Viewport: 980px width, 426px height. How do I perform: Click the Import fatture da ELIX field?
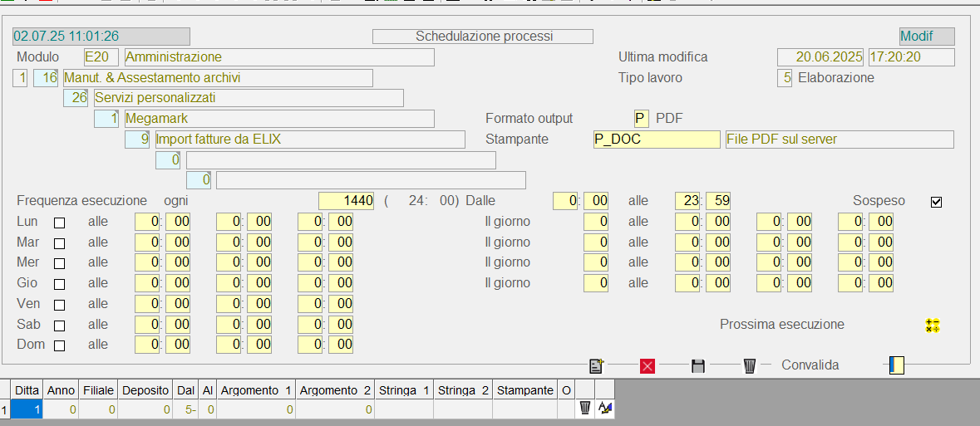309,140
